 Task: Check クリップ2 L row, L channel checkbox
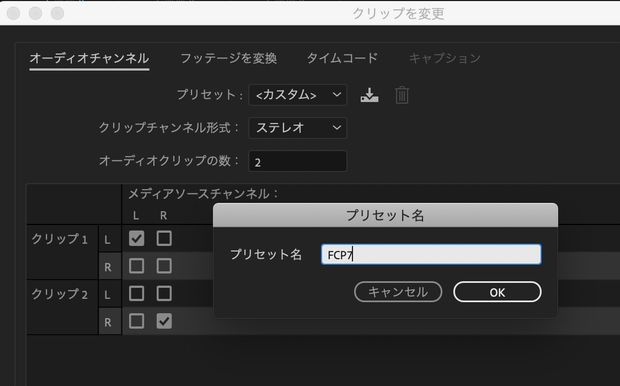click(x=136, y=293)
